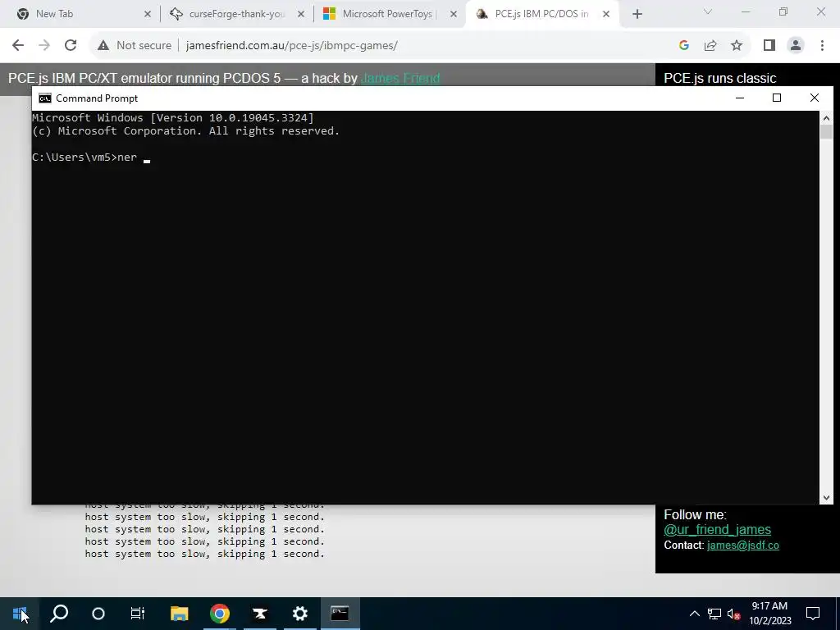The width and height of the screenshot is (840, 630).
Task: Select the PCE.js IBM PC/DOS tab
Action: coord(542,14)
